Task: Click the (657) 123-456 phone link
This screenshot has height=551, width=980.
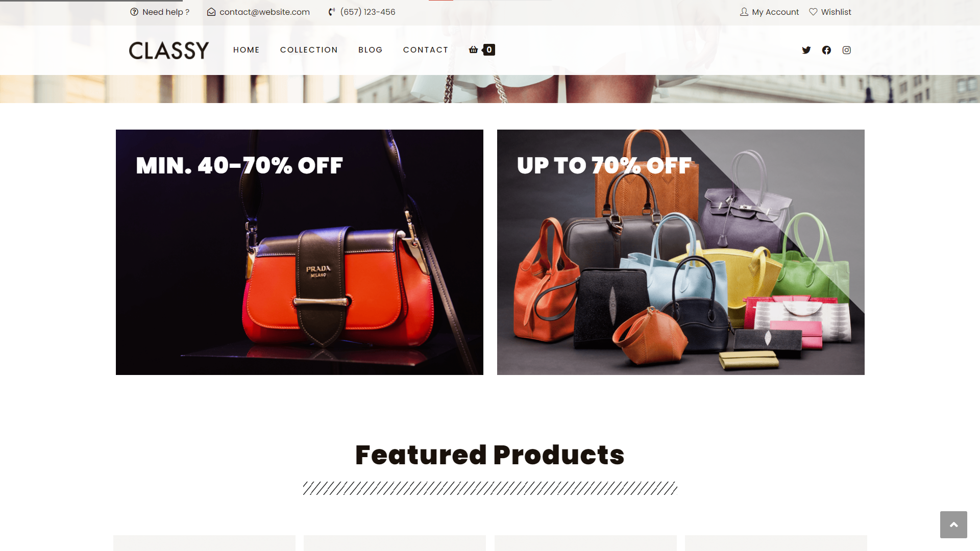Action: 367,12
